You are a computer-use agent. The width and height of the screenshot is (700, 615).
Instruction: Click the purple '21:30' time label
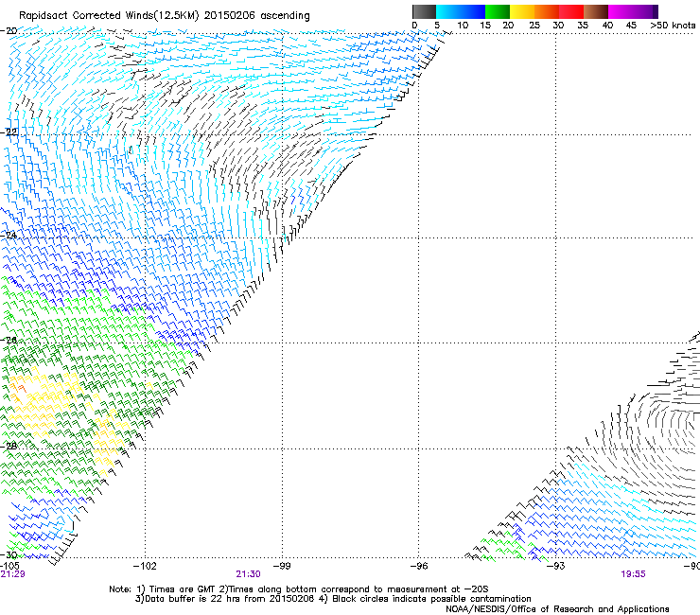(x=248, y=574)
